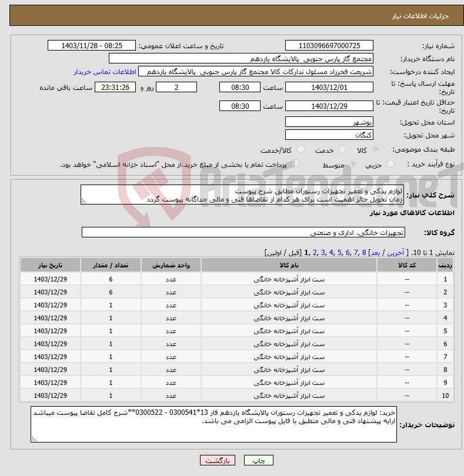This screenshot has height=476, width=464.
Task: Click the ردیف column header
Action: tap(445, 265)
